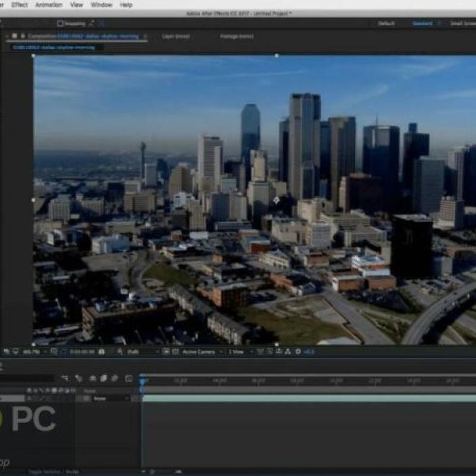Viewport: 476px width, 476px height.
Task: Toggle Draft 3D in timeline
Action: (79, 378)
